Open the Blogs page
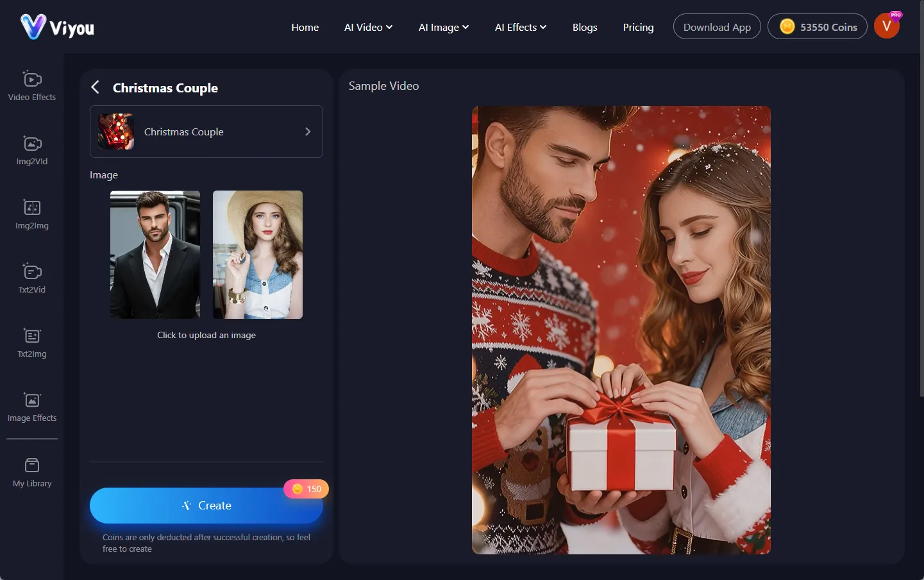924x580 pixels. point(584,27)
